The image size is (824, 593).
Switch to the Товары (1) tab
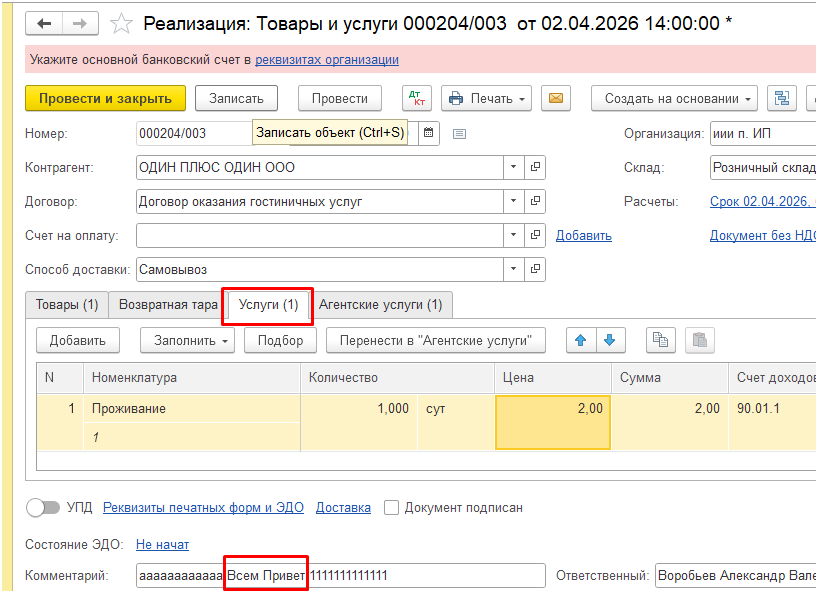tap(67, 304)
